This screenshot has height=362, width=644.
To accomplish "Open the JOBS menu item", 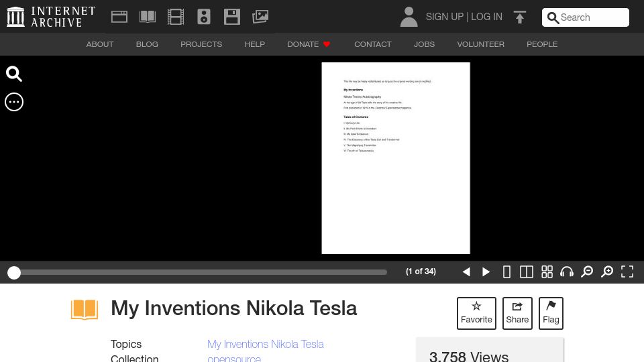I will (424, 44).
